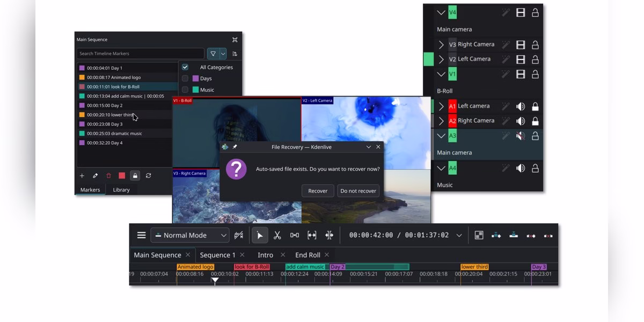
Task: Expand the A1 Left camera track
Action: [441, 106]
